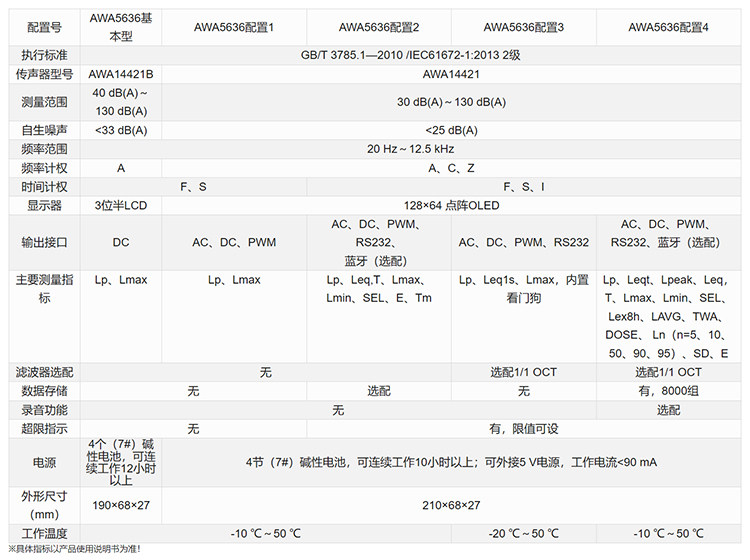Screen dimensions: 750x560
Task: Click the 有，限值可设 cell
Action: 524,428
